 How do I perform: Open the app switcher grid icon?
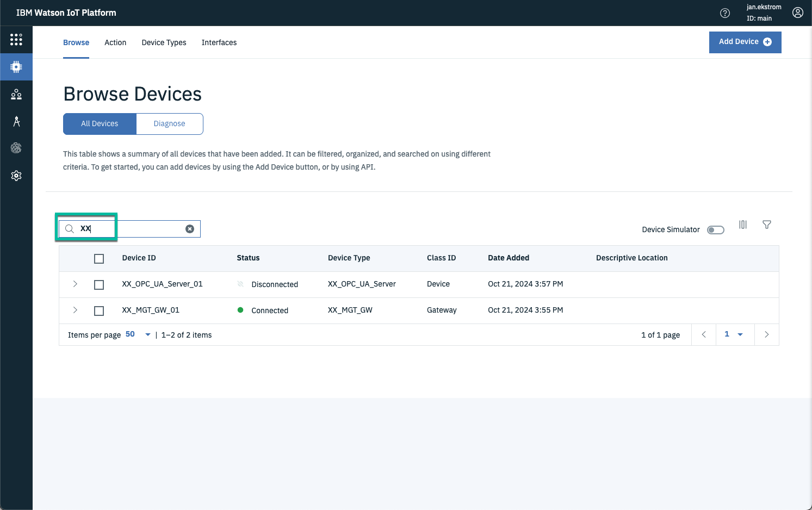[x=16, y=39]
